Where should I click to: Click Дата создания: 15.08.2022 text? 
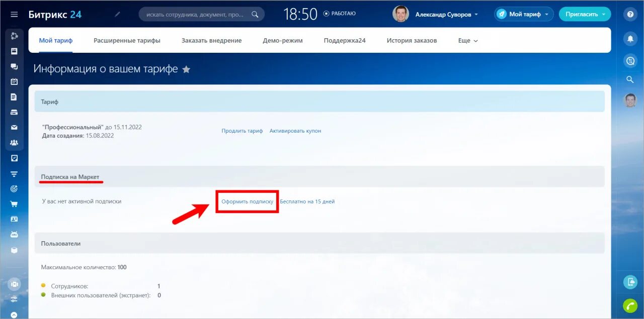tap(78, 136)
